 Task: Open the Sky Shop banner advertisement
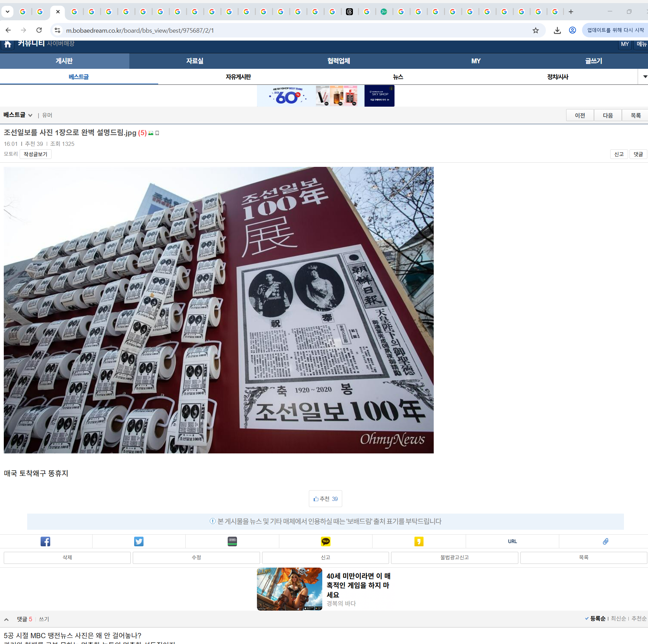click(x=325, y=96)
